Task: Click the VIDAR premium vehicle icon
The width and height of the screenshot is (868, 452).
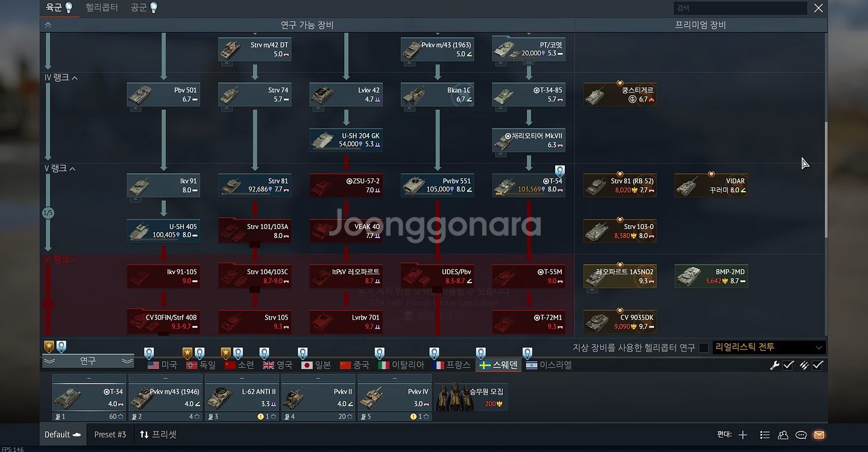Action: coord(687,186)
